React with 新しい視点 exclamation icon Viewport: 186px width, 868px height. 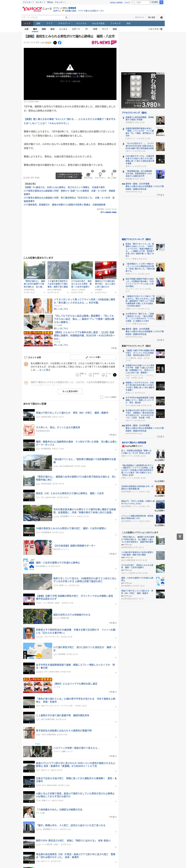(112, 175)
